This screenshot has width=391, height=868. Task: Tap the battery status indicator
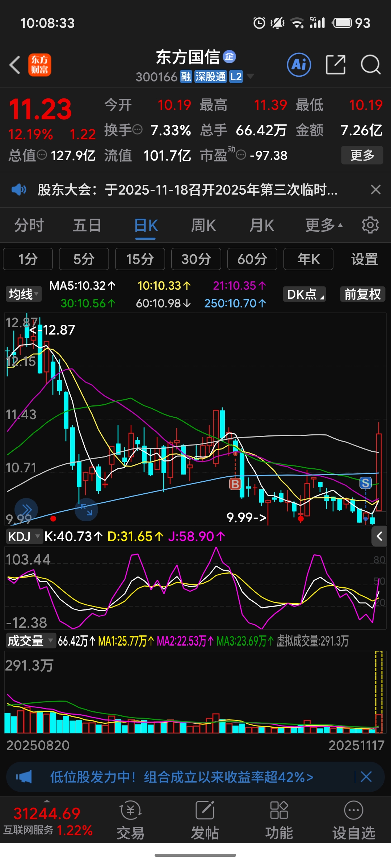[352, 23]
